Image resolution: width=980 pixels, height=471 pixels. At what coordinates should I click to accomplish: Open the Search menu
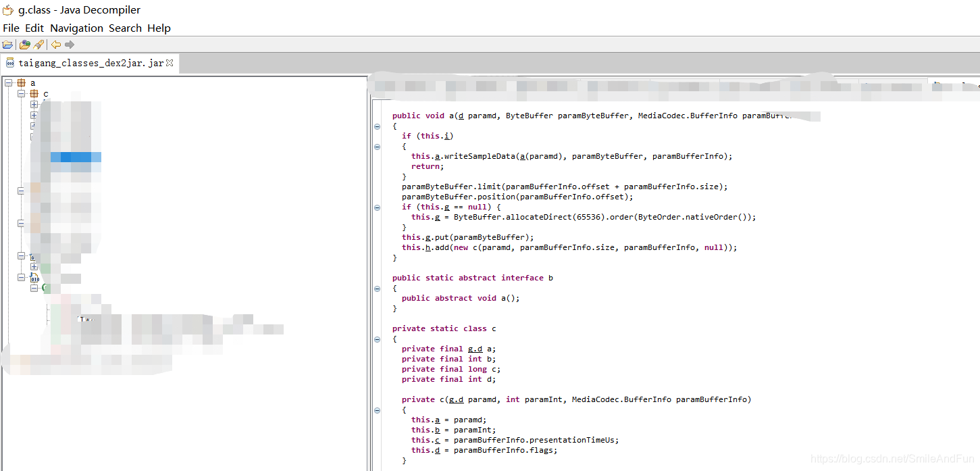click(x=125, y=28)
